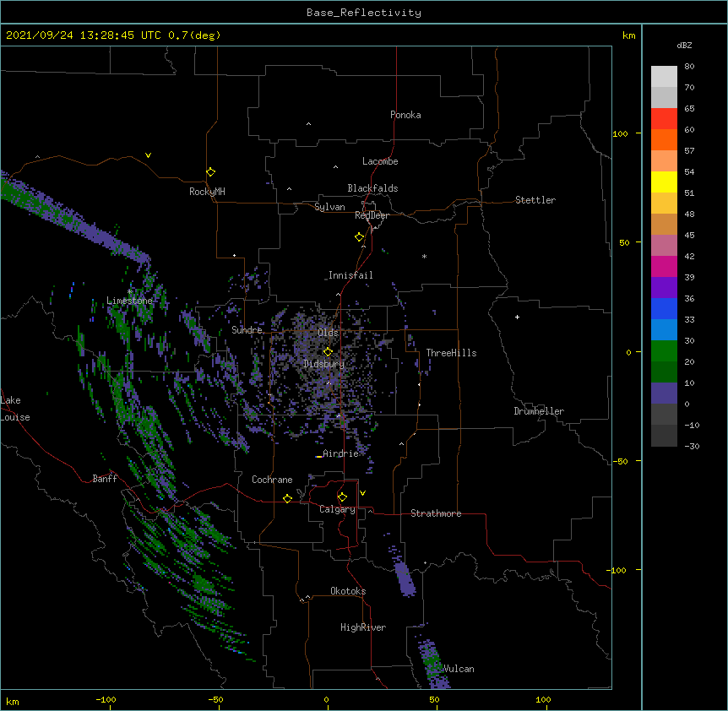Click the blue 36 dBZ legend swatch
Image resolution: width=728 pixels, height=711 pixels.
point(664,308)
